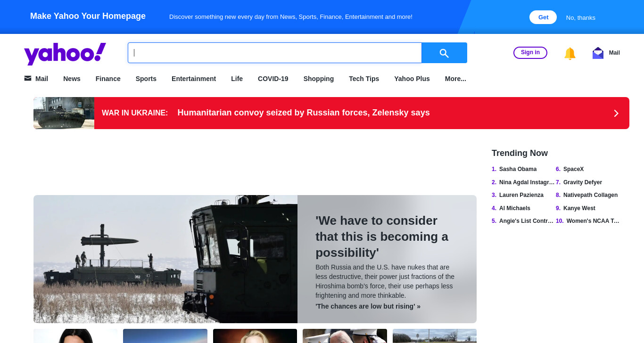Viewport: 644px width, 343px height.
Task: Open the News navigation item
Action: pyautogui.click(x=72, y=79)
